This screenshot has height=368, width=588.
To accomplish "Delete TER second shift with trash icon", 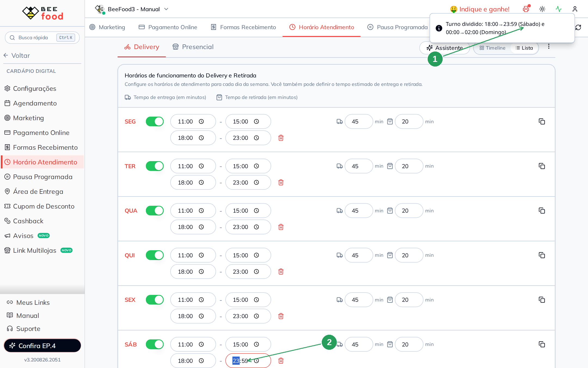I will tap(281, 182).
